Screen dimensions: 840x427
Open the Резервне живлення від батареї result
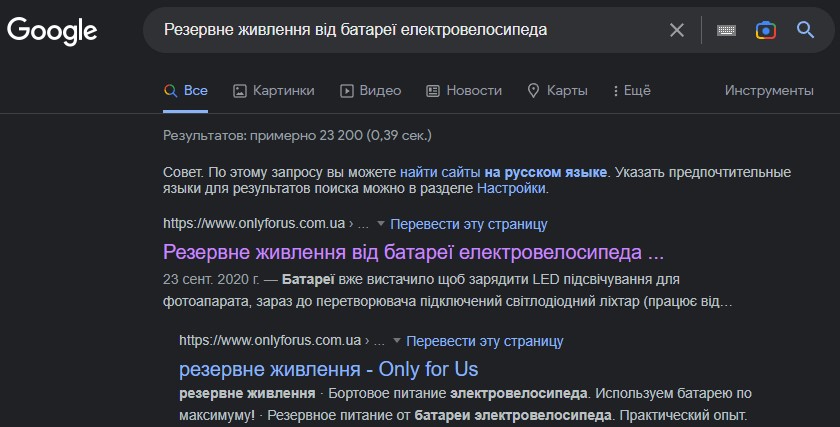tap(413, 250)
